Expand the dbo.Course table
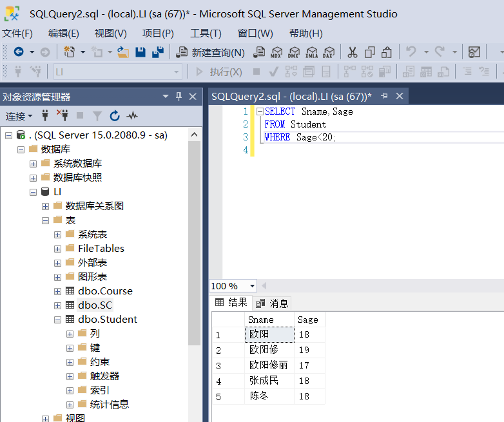This screenshot has width=504, height=422. pos(57,291)
